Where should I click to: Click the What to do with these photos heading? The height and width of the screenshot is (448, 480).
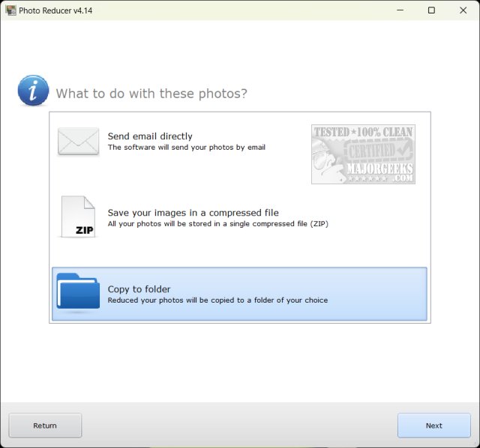click(x=151, y=94)
